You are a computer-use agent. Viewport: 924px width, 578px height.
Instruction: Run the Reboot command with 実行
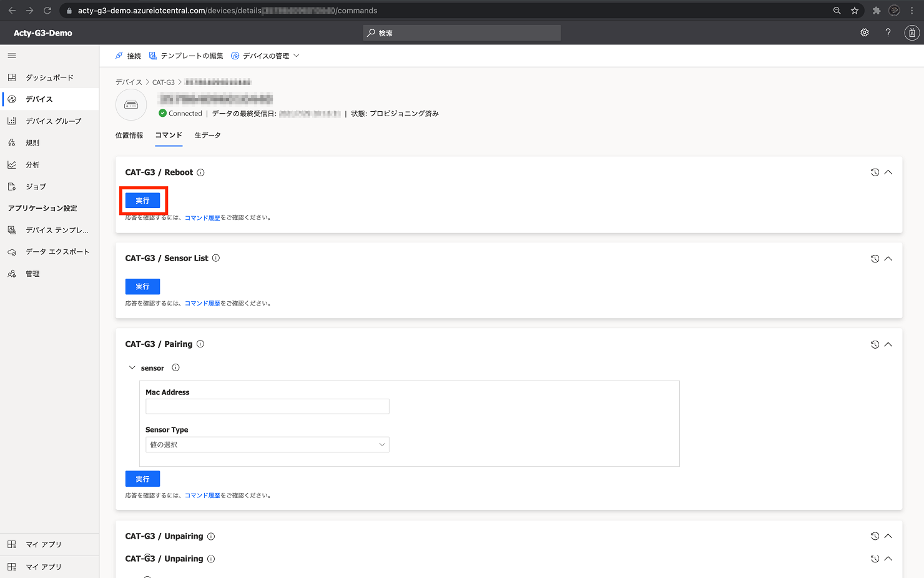142,201
